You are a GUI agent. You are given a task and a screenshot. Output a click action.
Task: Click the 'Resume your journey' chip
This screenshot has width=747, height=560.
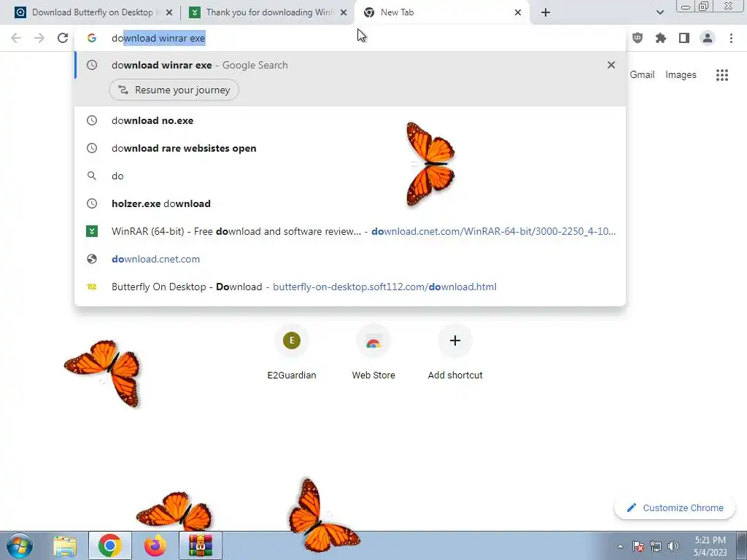(174, 90)
